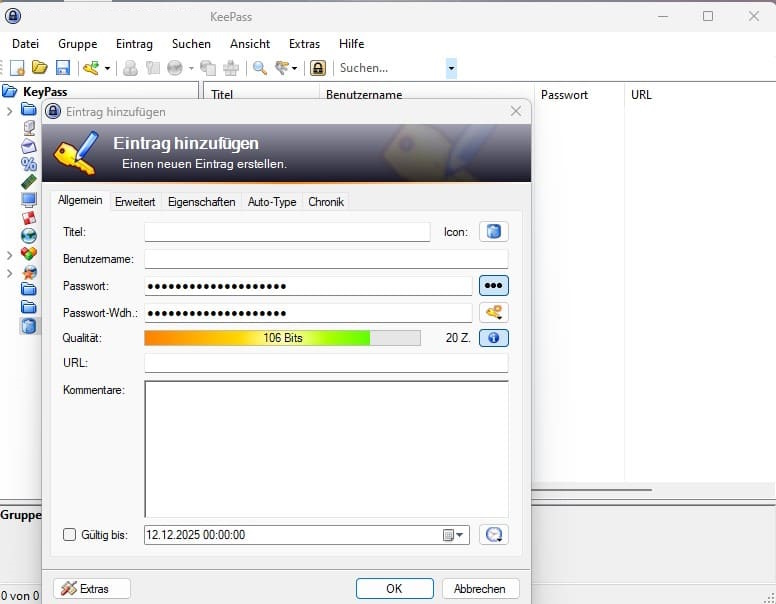Screen dimensions: 776x604
Task: Click the Lock workspace padlock icon
Action: pos(318,68)
